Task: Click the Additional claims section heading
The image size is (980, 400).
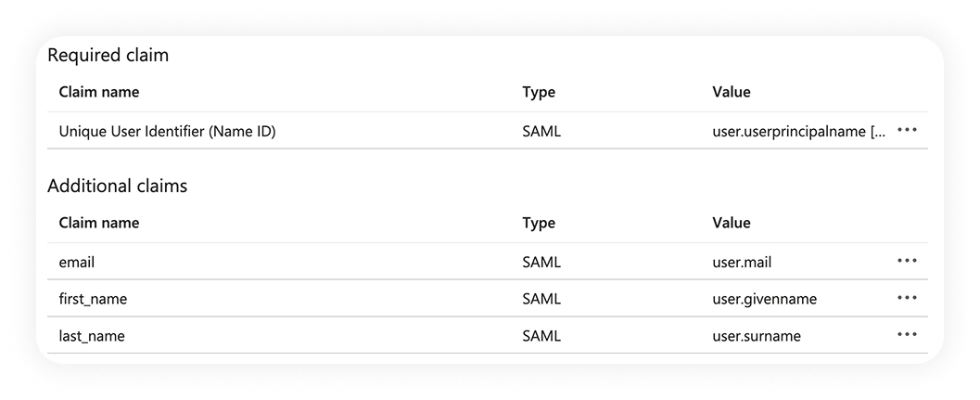Action: pyautogui.click(x=118, y=186)
